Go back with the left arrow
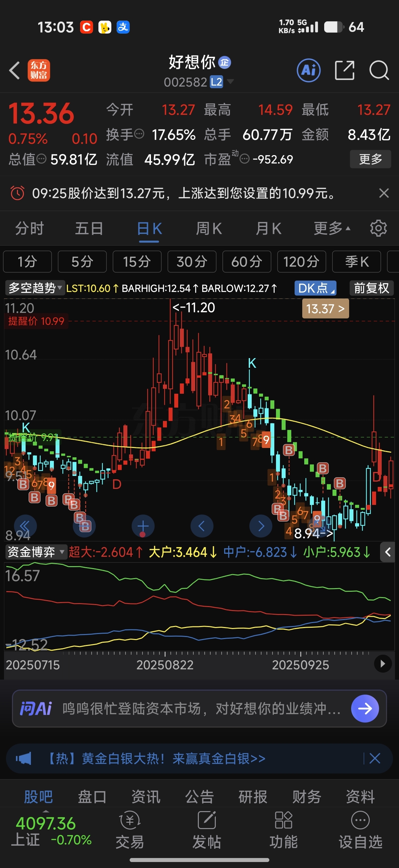 (15, 71)
